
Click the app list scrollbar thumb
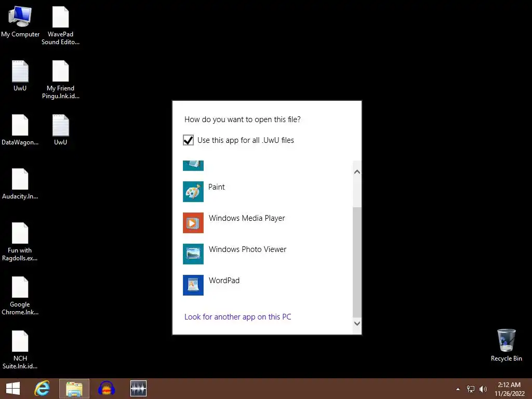click(357, 262)
